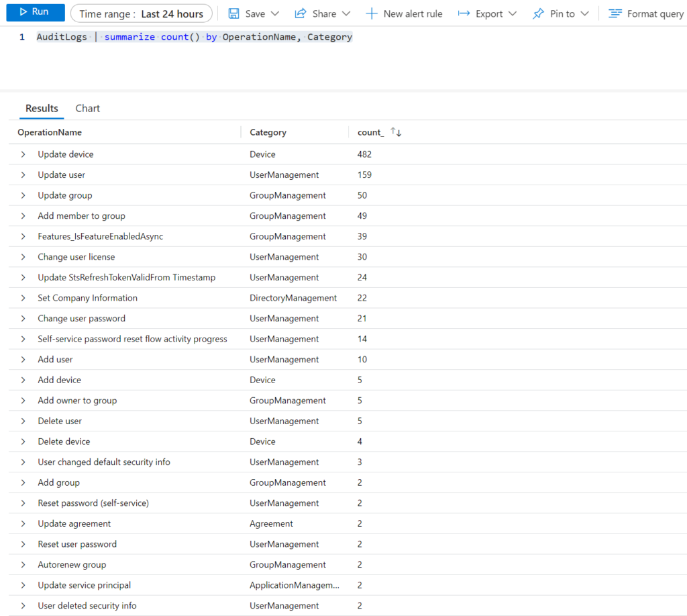The image size is (687, 616).
Task: Click the Share arrow icon
Action: click(301, 13)
